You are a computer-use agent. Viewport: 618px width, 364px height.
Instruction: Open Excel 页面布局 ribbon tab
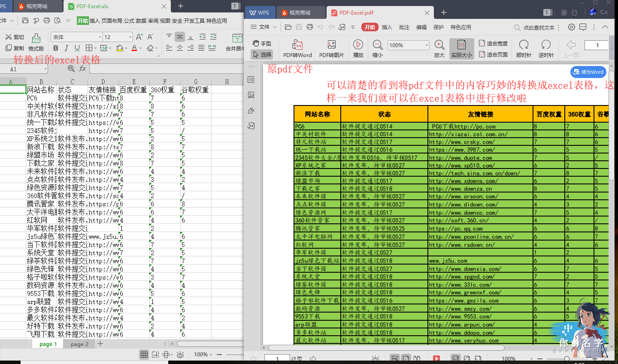click(112, 21)
